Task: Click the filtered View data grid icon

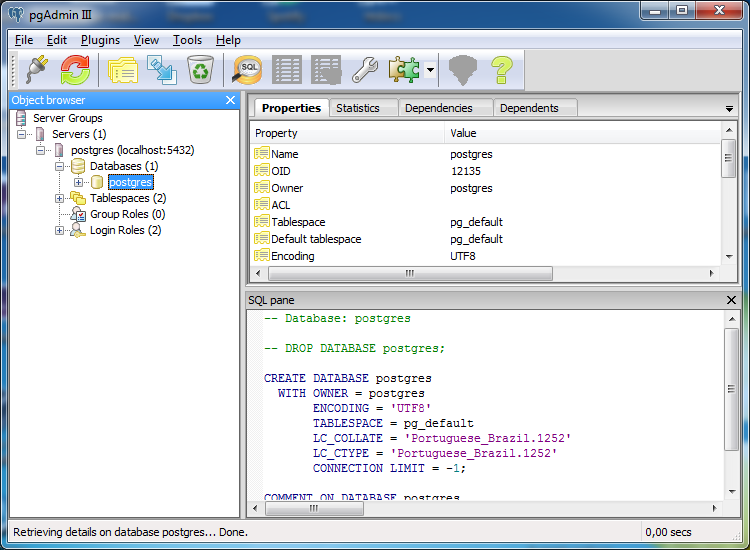Action: 326,70
